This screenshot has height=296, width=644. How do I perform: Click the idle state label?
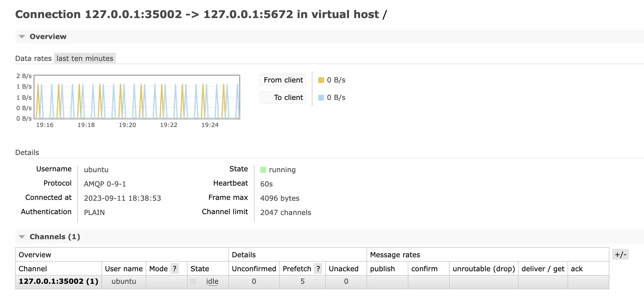click(x=212, y=281)
